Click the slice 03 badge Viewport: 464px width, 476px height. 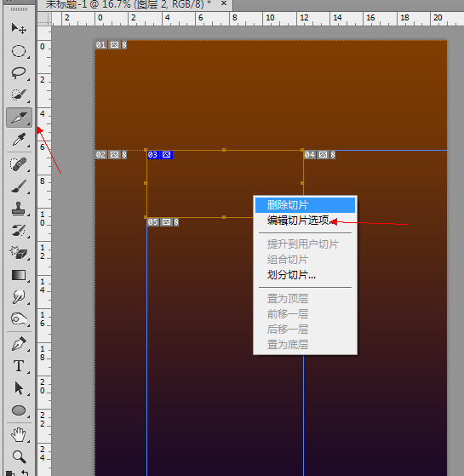(160, 155)
